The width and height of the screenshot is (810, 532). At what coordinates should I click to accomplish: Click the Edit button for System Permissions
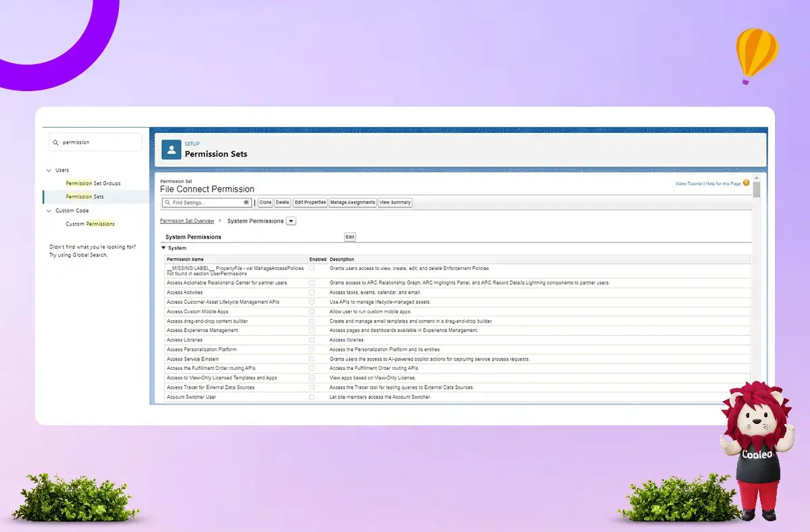click(350, 237)
